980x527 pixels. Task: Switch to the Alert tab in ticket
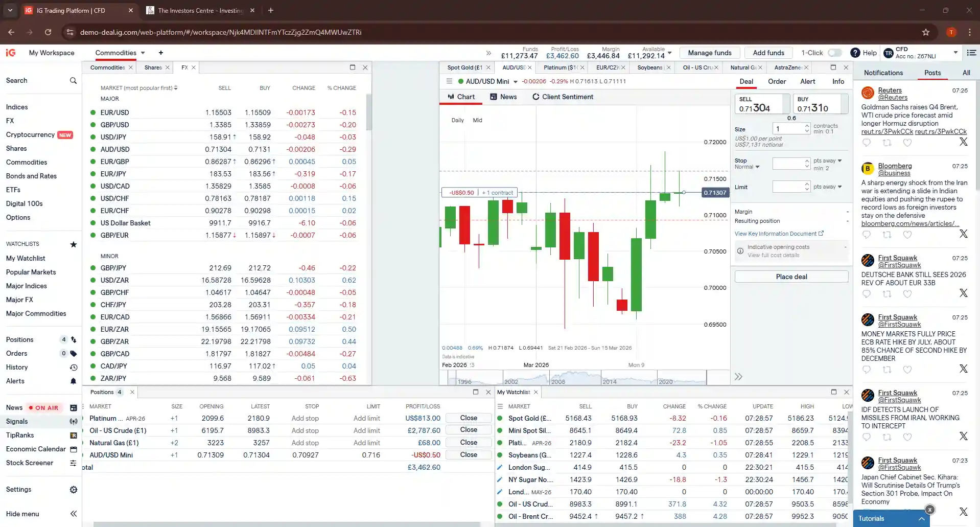807,81
